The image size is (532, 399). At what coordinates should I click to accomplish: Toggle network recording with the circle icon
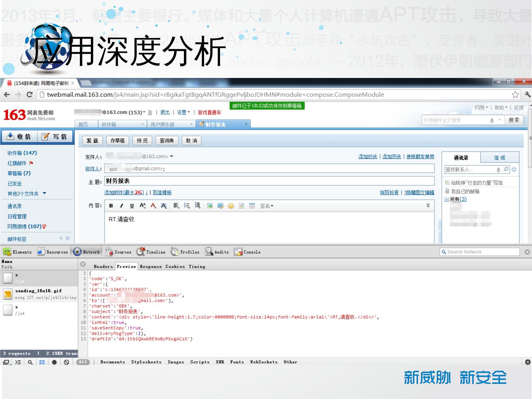[54, 362]
